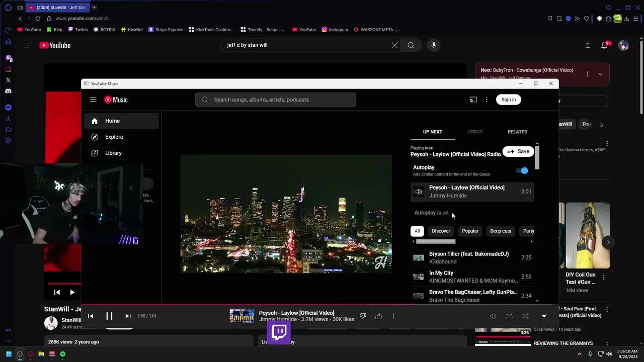Cast YouTube Music to a device

pos(473,100)
